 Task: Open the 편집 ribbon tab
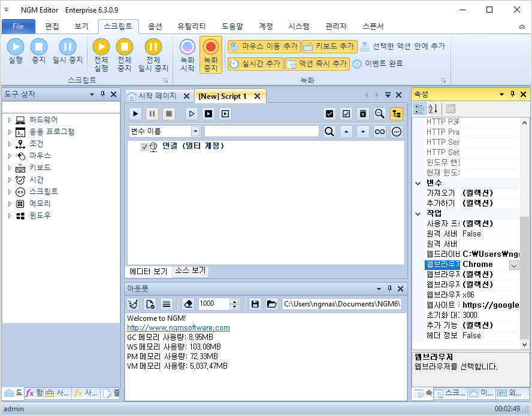[x=52, y=26]
